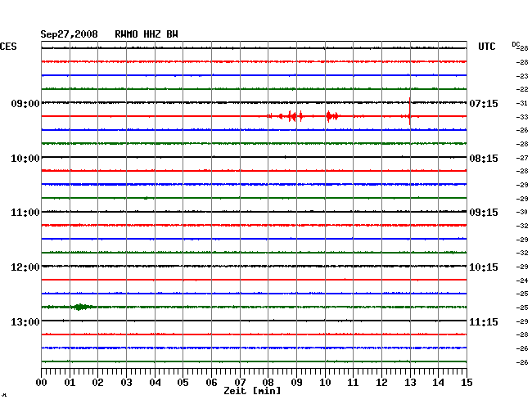Click the 07:15 UTC time label
532x404 pixels.
tap(484, 103)
